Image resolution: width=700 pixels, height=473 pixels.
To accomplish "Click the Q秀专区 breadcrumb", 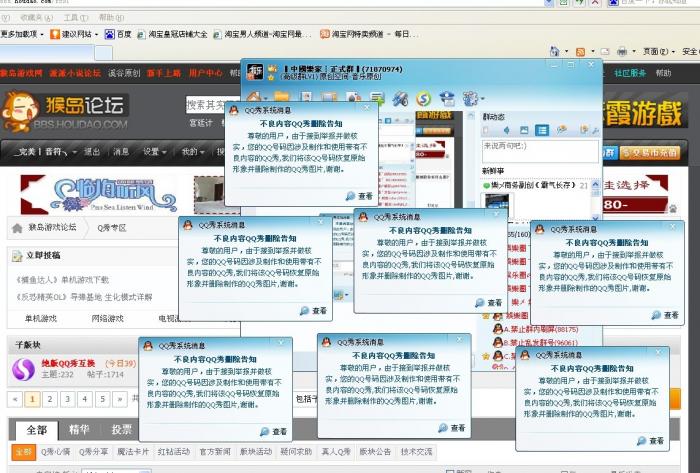I will pos(112,228).
